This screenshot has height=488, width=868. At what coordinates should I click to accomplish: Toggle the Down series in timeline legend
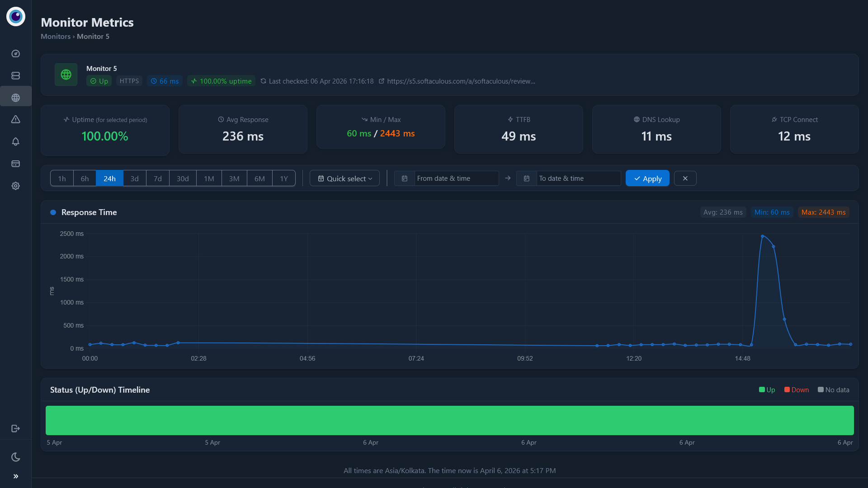pyautogui.click(x=796, y=390)
